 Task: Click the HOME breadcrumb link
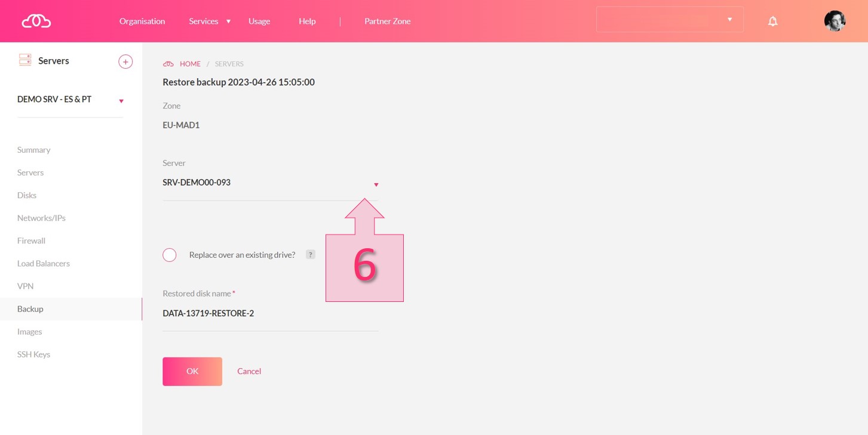pyautogui.click(x=190, y=64)
